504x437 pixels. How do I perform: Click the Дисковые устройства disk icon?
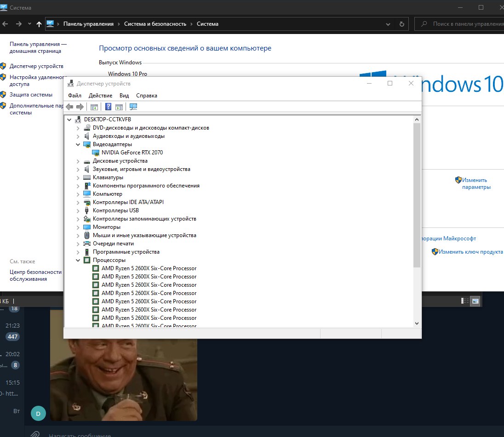coord(87,161)
